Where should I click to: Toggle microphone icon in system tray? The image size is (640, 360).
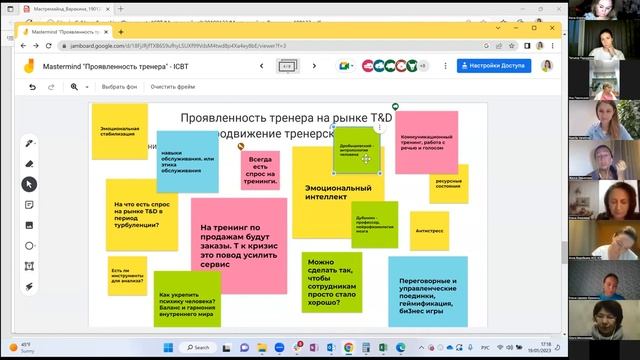(x=470, y=347)
